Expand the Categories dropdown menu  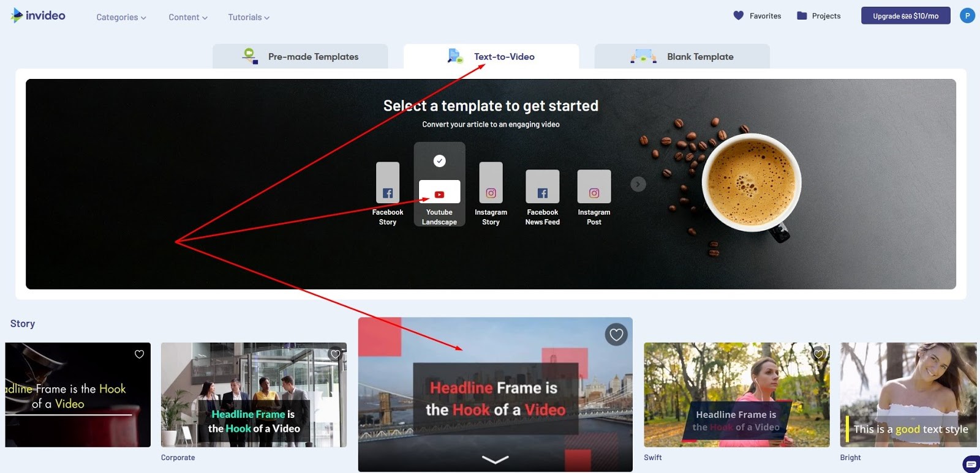coord(121,17)
